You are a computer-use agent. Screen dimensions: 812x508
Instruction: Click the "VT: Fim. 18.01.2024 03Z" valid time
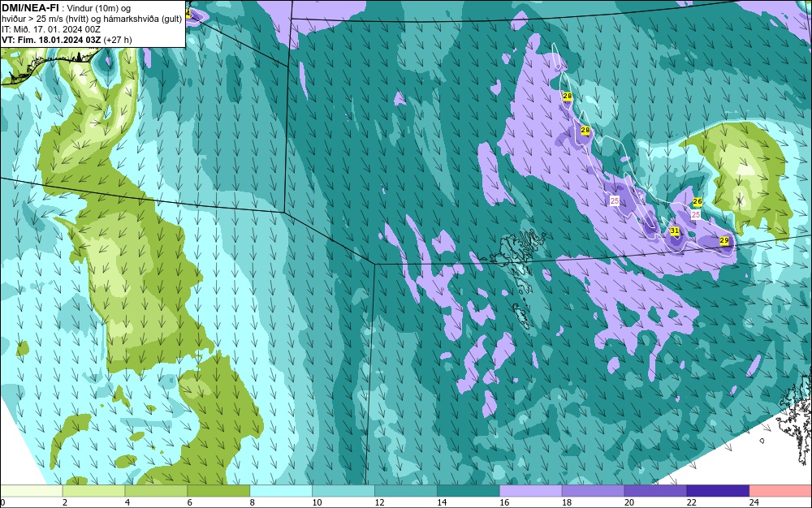coord(51,40)
